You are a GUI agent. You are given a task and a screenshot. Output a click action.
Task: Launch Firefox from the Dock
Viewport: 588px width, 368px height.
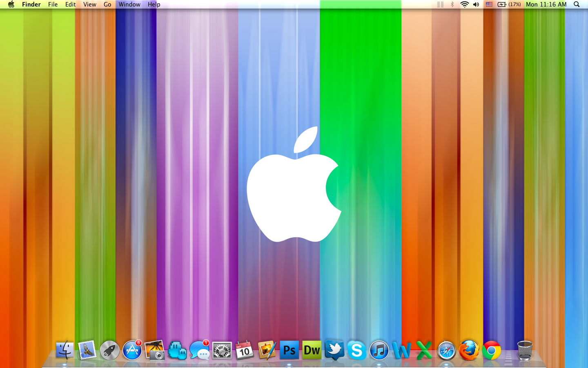[469, 350]
